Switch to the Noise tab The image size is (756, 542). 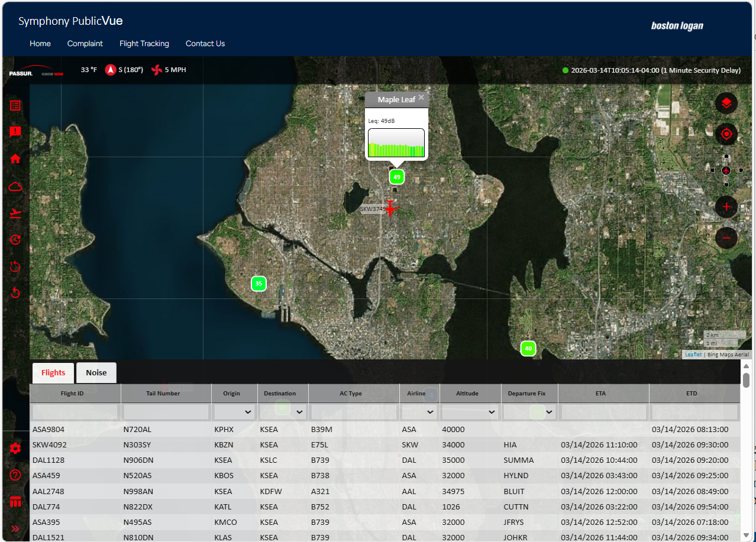(96, 373)
